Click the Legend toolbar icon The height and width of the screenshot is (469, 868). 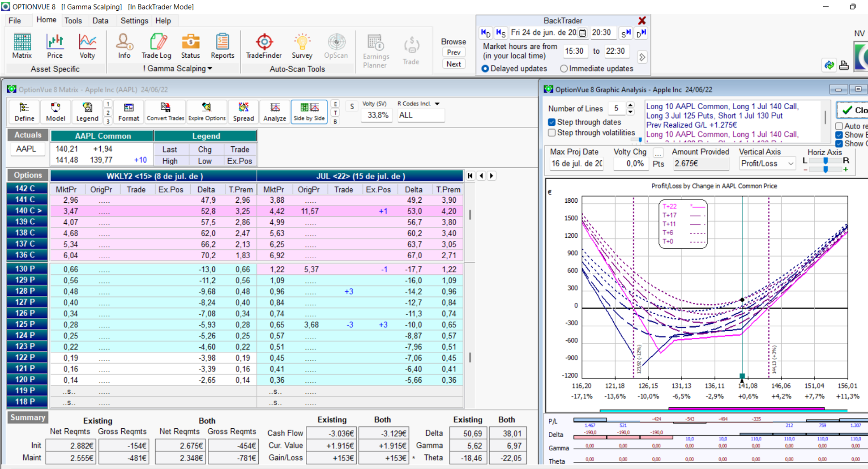[87, 111]
